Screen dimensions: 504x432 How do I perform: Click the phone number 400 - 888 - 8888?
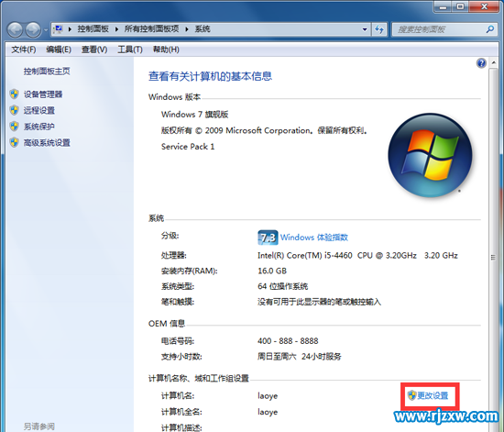288,341
